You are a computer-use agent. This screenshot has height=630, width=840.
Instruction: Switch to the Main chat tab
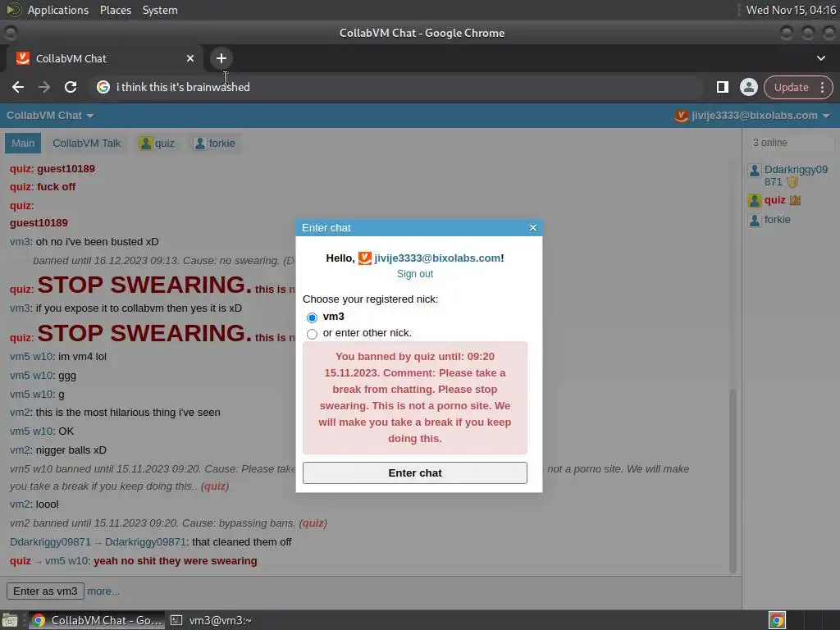(23, 143)
